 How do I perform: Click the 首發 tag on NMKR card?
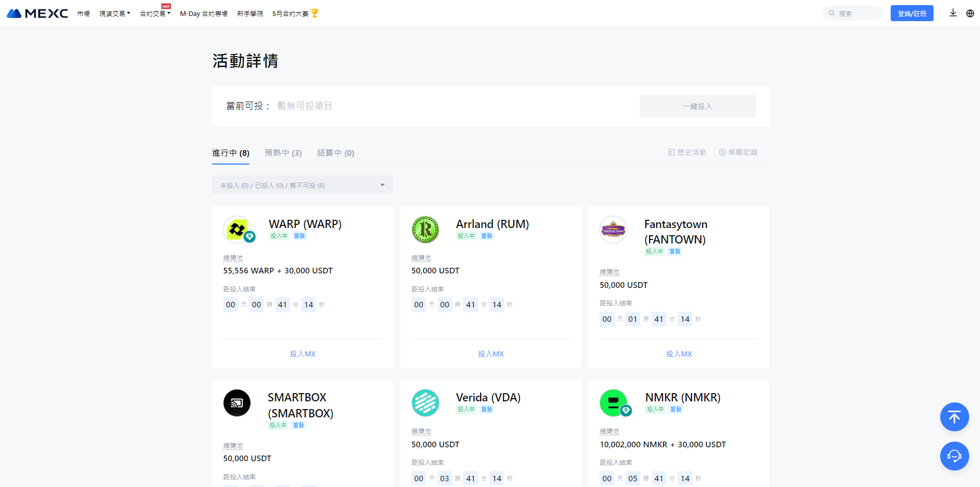[676, 409]
